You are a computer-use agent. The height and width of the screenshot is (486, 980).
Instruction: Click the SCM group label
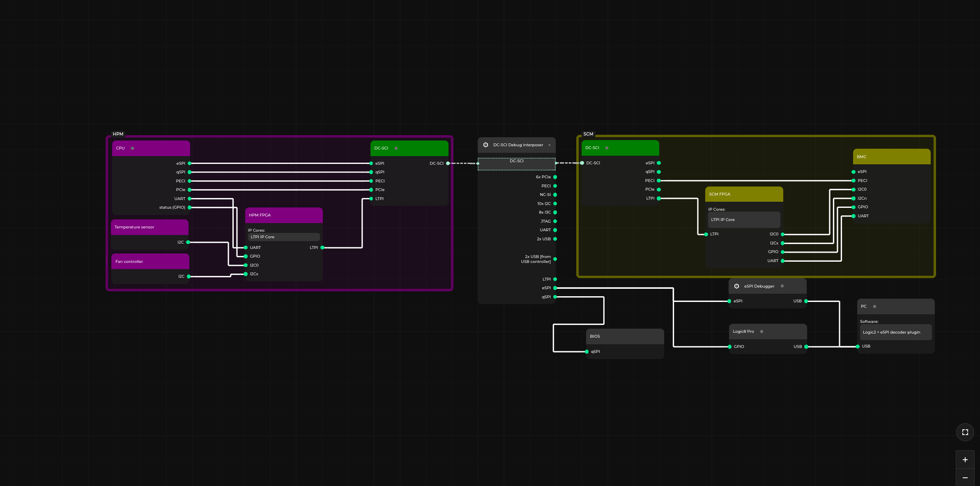[x=588, y=134]
